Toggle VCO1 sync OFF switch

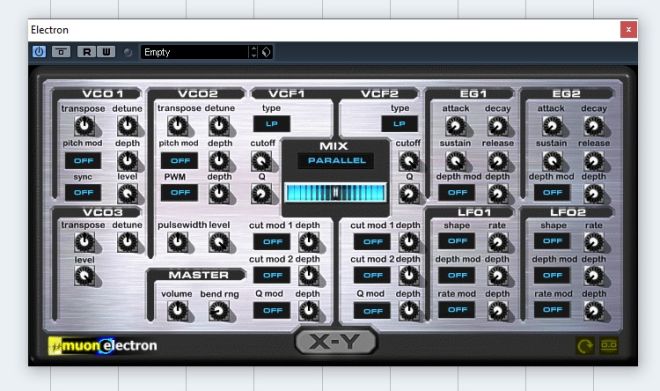tap(83, 192)
